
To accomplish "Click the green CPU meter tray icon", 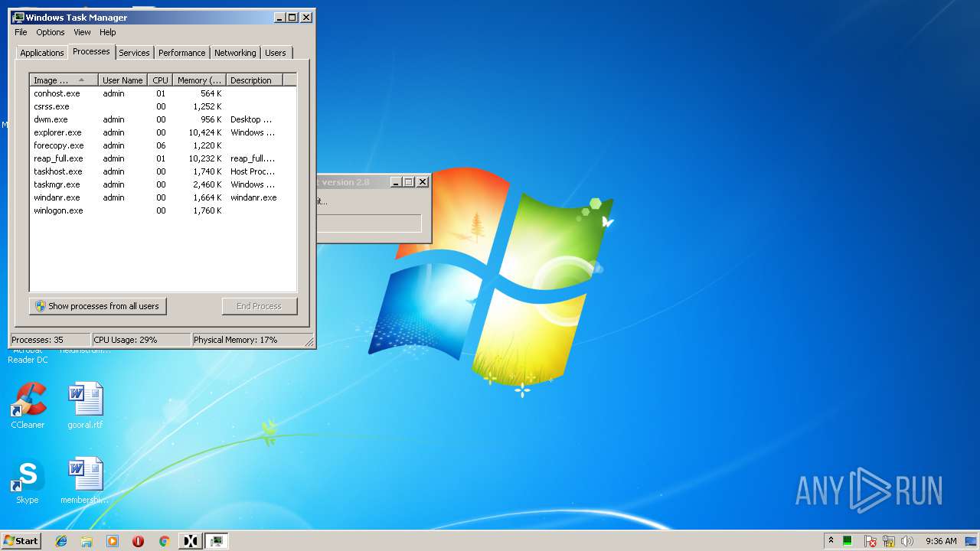I will [848, 541].
